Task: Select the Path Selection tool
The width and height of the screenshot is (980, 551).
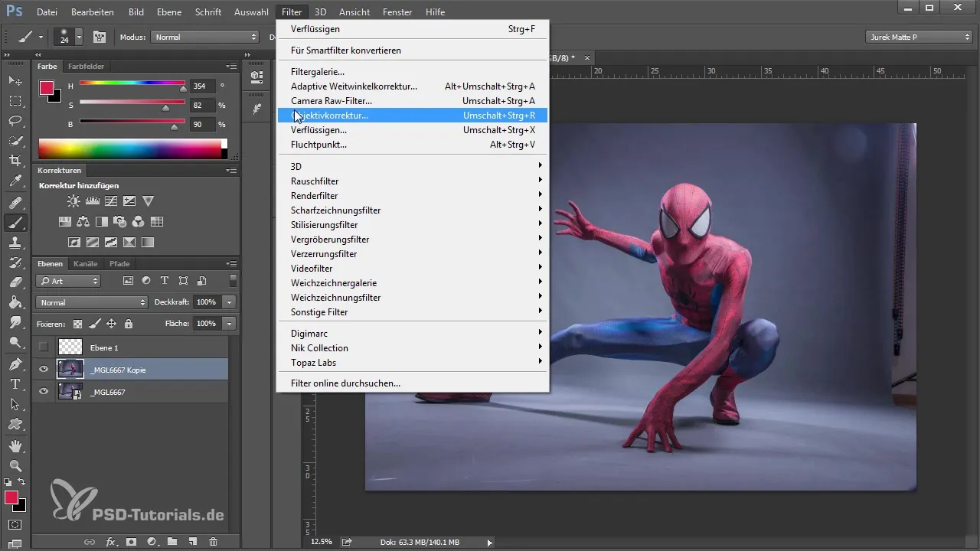Action: point(15,403)
